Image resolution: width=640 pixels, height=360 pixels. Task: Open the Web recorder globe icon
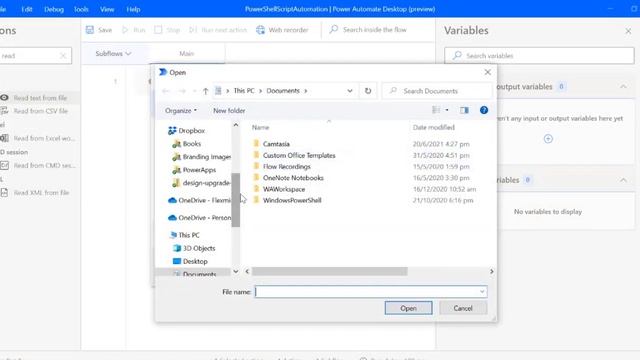pos(260,30)
